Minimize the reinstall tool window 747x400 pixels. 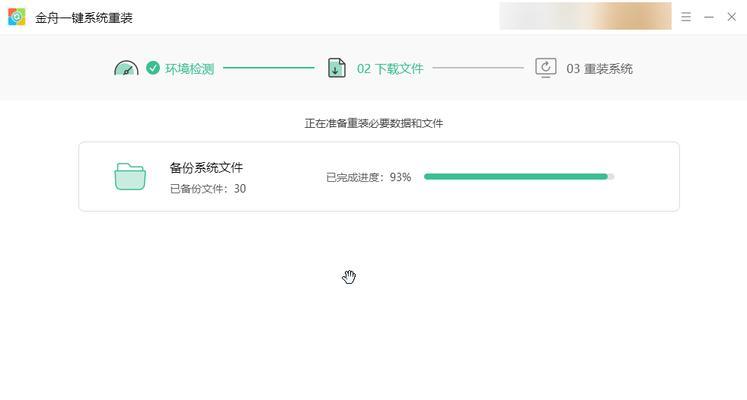(x=709, y=17)
